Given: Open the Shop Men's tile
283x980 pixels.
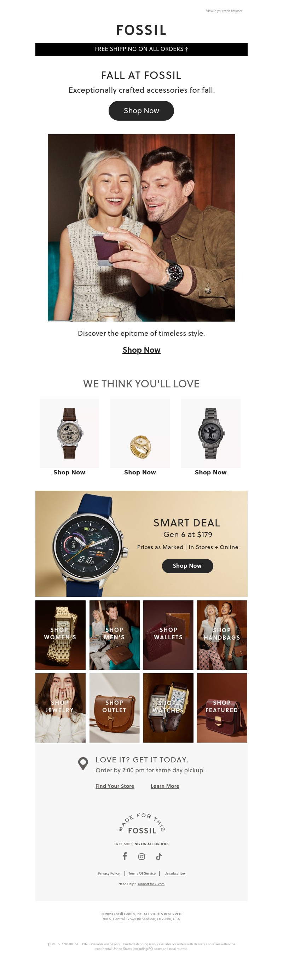Looking at the screenshot, I should [115, 635].
